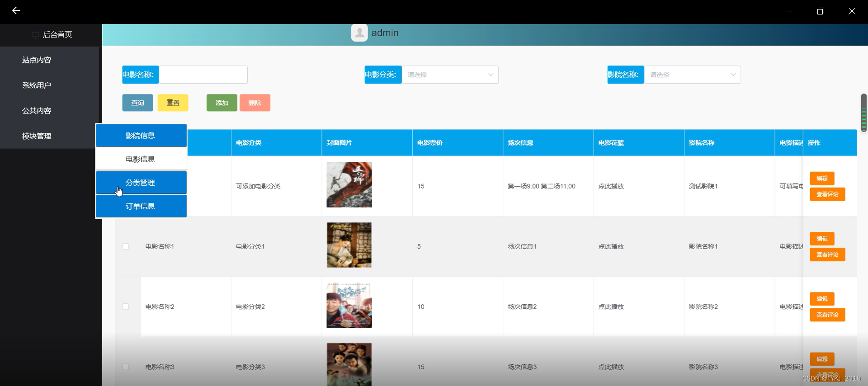The height and width of the screenshot is (386, 868).
Task: Click the back arrow in the title bar
Action: pos(16,10)
